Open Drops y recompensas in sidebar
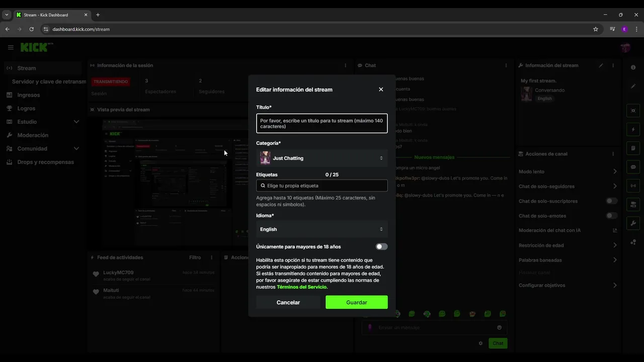 pyautogui.click(x=43, y=162)
